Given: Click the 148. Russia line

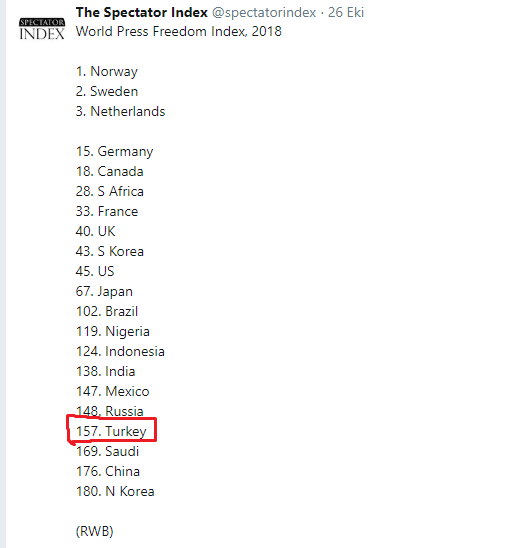Looking at the screenshot, I should tap(109, 411).
